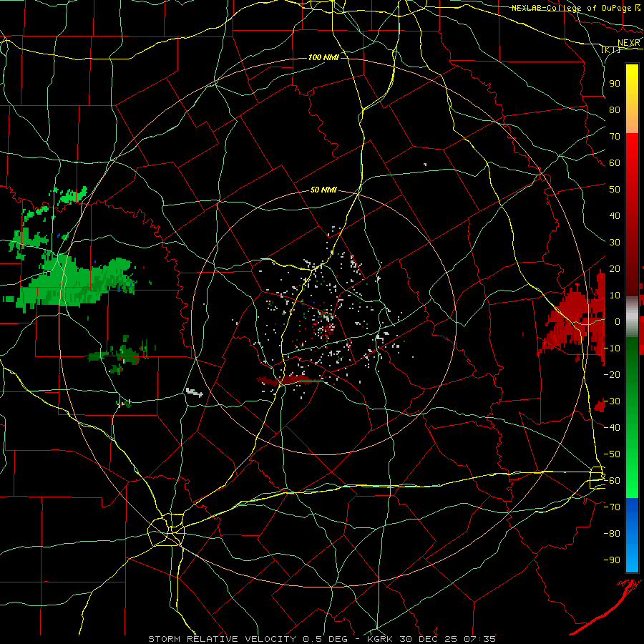644x644 pixels.
Task: Select the -20 value on velocity scale
Action: click(612, 374)
